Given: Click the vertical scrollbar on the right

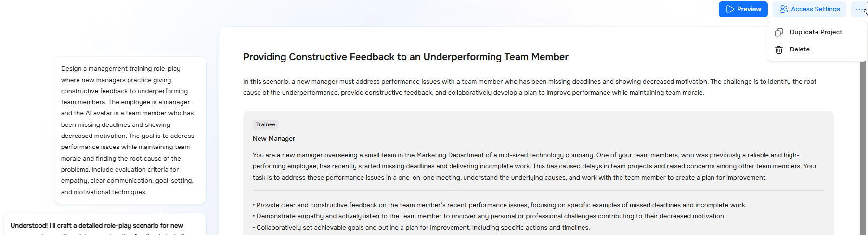Looking at the screenshot, I should pyautogui.click(x=863, y=144).
